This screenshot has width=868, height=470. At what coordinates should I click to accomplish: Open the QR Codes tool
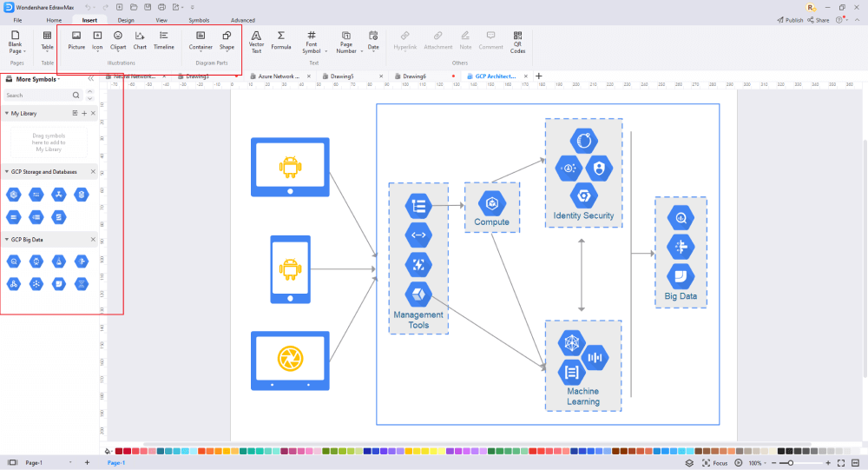517,42
